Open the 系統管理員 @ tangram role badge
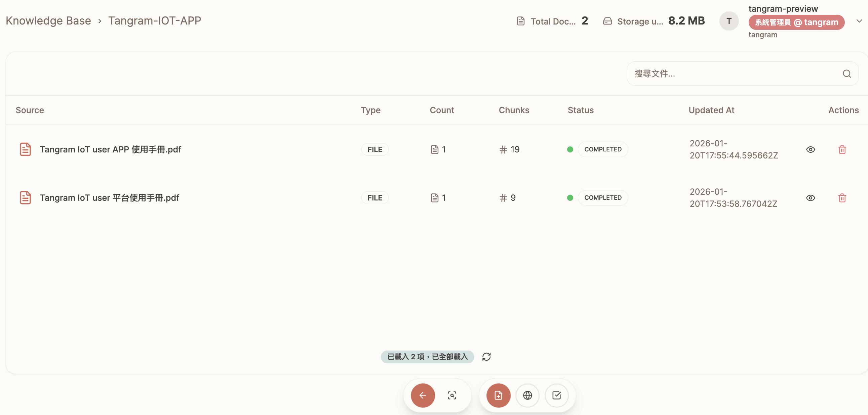The height and width of the screenshot is (415, 868). pos(796,22)
